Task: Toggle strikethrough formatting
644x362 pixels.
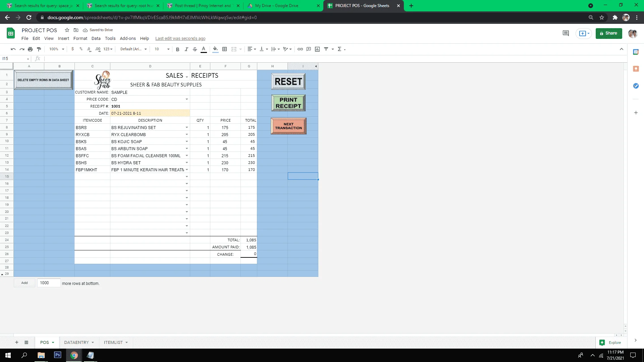Action: pos(195,49)
